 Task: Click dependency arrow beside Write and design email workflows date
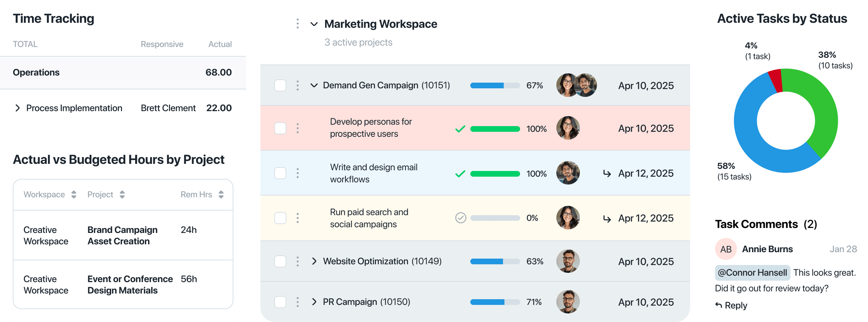607,173
